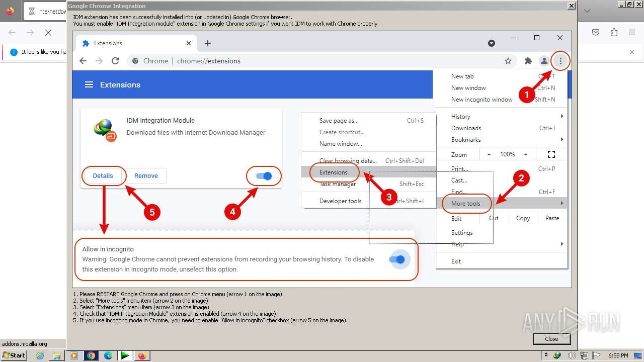Click the Chrome profile avatar icon

(x=544, y=61)
